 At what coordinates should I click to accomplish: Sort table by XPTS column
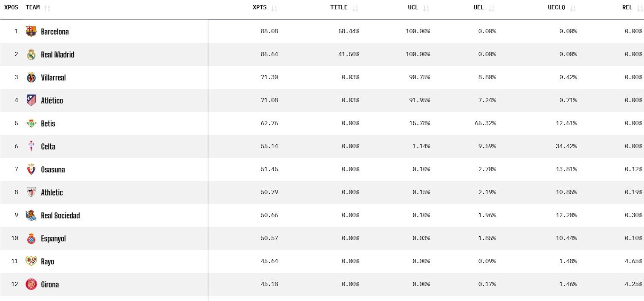point(274,8)
